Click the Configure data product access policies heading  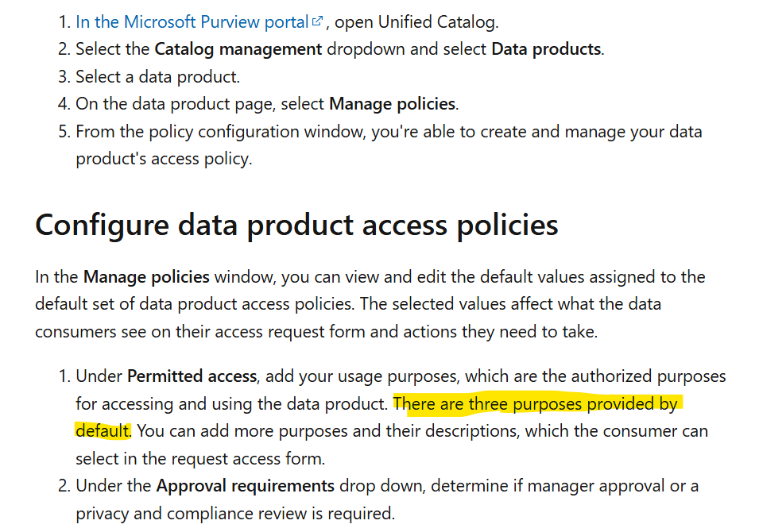tap(296, 226)
